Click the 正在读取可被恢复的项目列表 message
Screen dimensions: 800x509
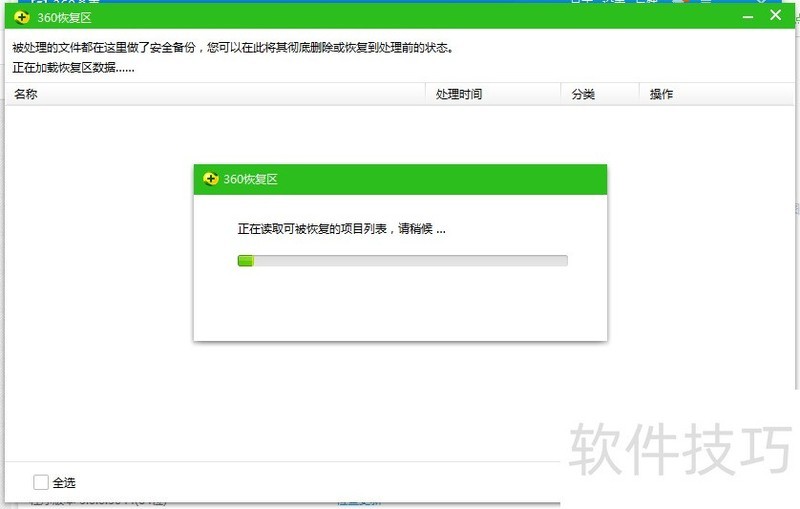341,229
